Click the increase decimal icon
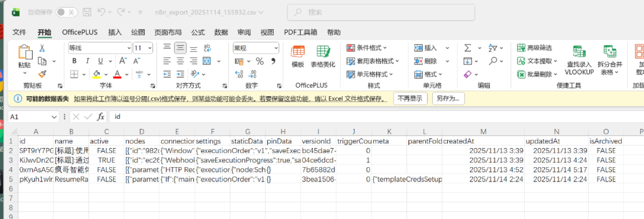Viewport: 644px width, 219px height. [239, 75]
